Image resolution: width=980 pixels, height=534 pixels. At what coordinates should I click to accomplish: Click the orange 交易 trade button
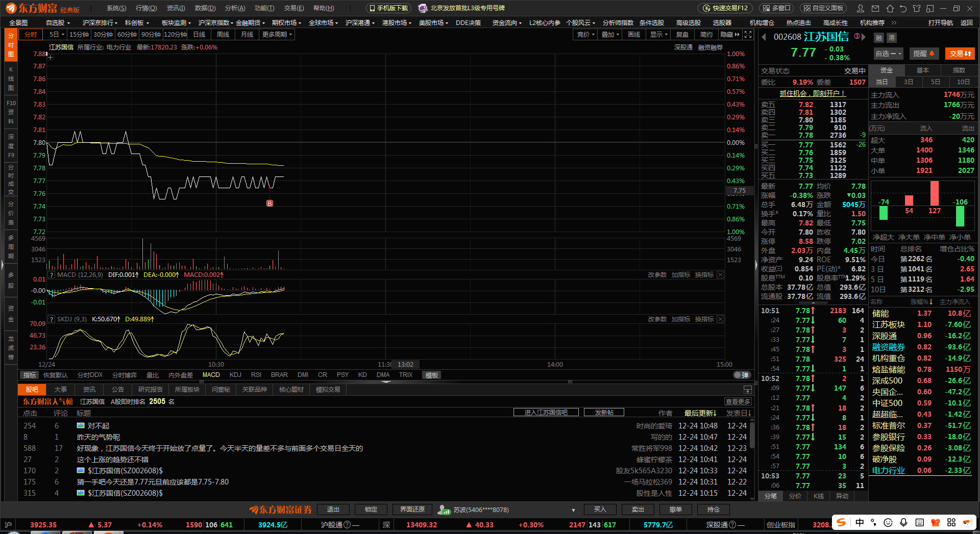pyautogui.click(x=960, y=54)
